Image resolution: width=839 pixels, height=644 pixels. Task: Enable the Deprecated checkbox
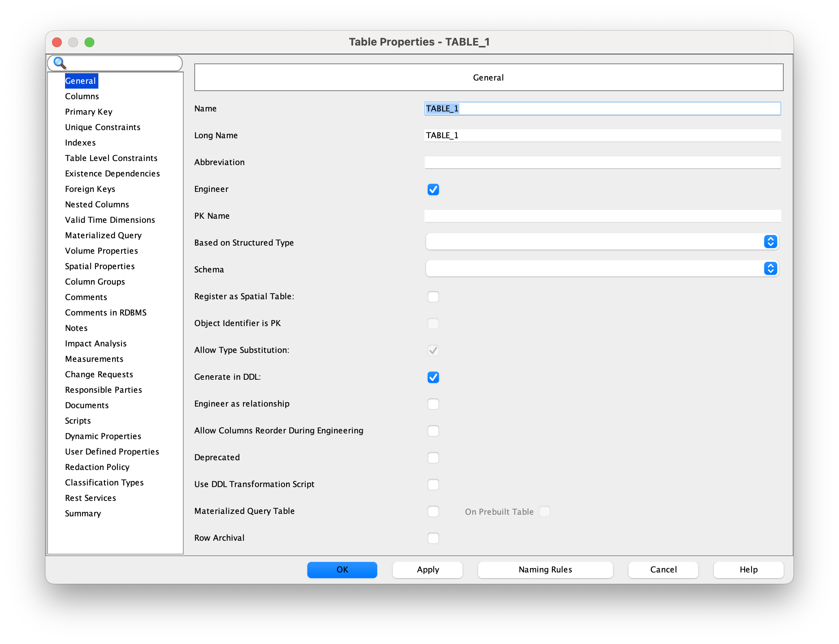tap(433, 458)
